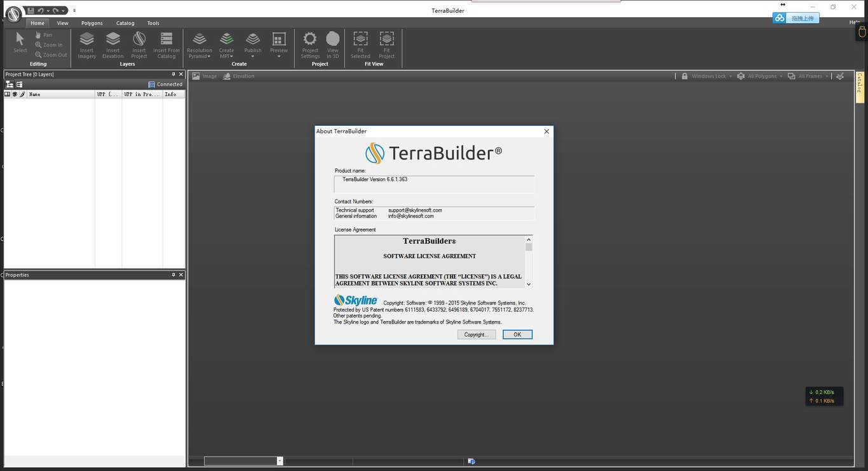Switch to the Tools ribbon tab
The image size is (868, 471).
click(153, 23)
